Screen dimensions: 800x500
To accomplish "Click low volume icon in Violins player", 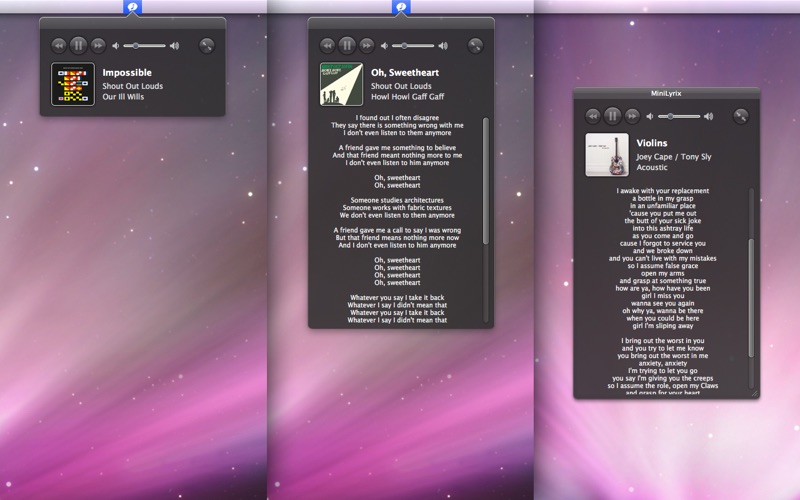I will coord(649,116).
